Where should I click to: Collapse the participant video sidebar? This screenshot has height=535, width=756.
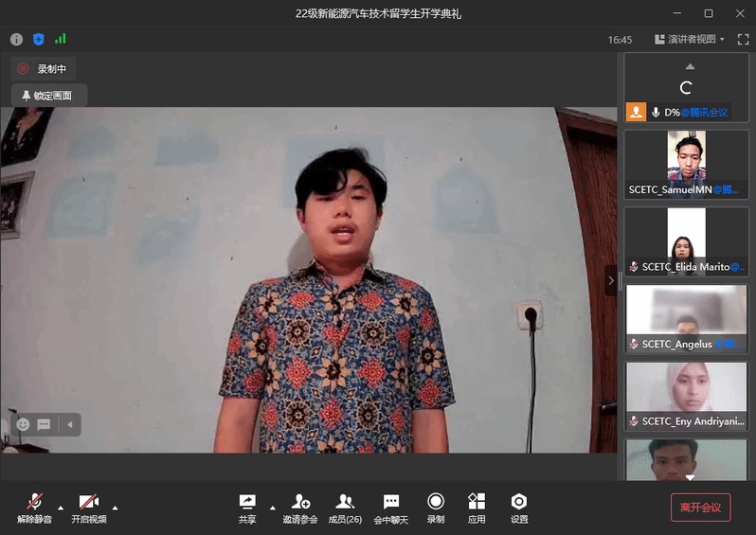pyautogui.click(x=611, y=279)
